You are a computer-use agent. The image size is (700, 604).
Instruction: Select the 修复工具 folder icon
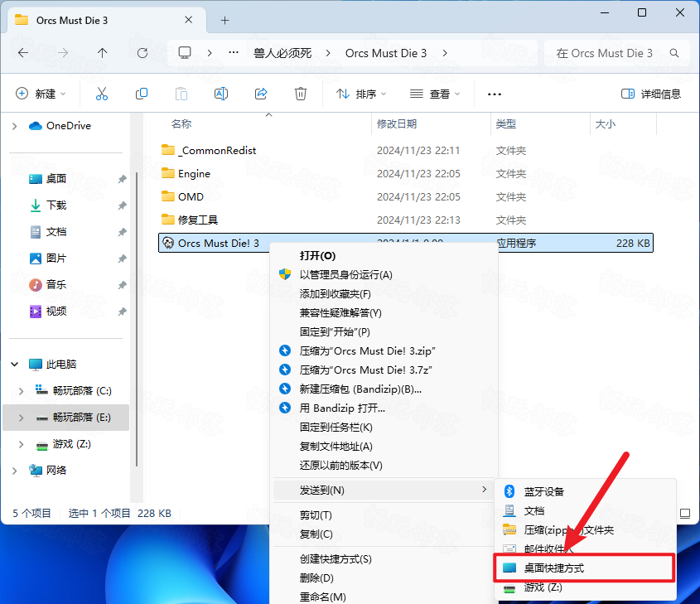click(168, 220)
